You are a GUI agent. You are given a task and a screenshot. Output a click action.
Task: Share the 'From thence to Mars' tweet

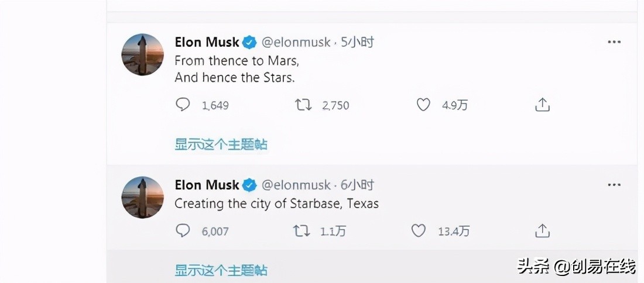pos(543,105)
